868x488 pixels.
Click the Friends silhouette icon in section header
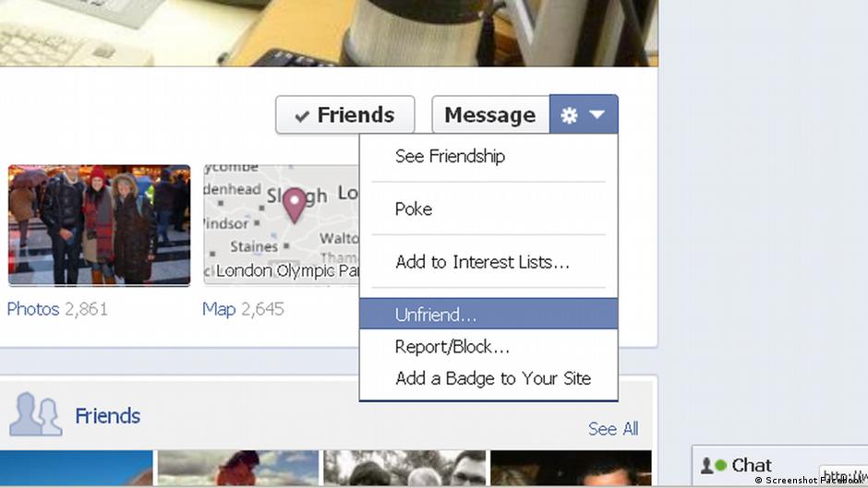35,414
